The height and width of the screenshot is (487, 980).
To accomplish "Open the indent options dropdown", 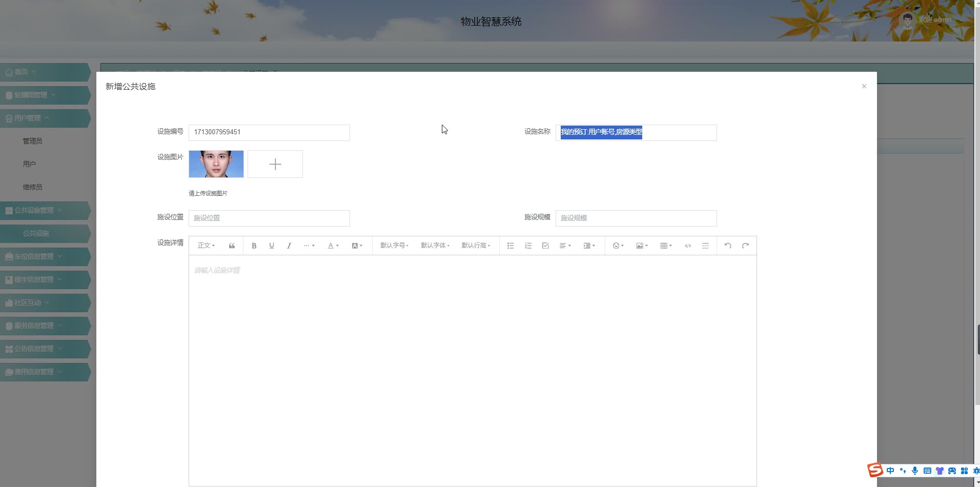I will 589,246.
